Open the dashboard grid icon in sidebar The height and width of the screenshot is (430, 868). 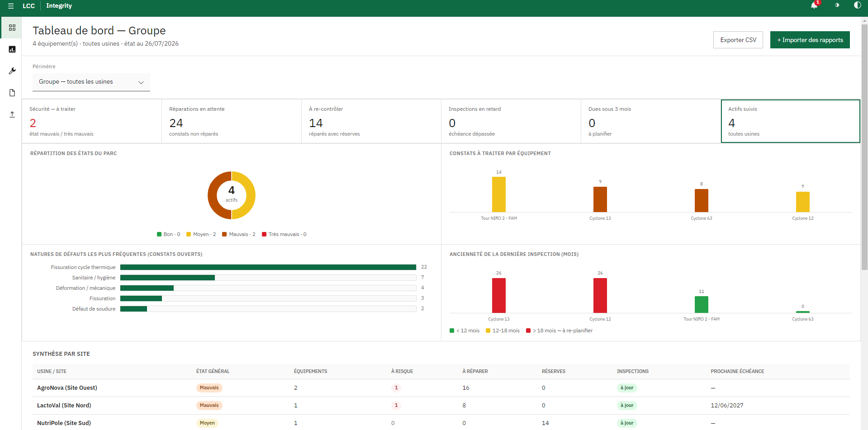point(12,28)
